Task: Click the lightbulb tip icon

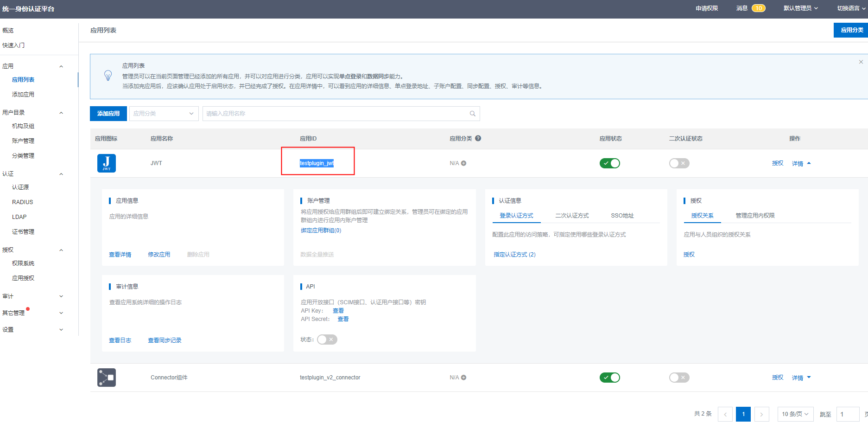Action: (x=108, y=76)
